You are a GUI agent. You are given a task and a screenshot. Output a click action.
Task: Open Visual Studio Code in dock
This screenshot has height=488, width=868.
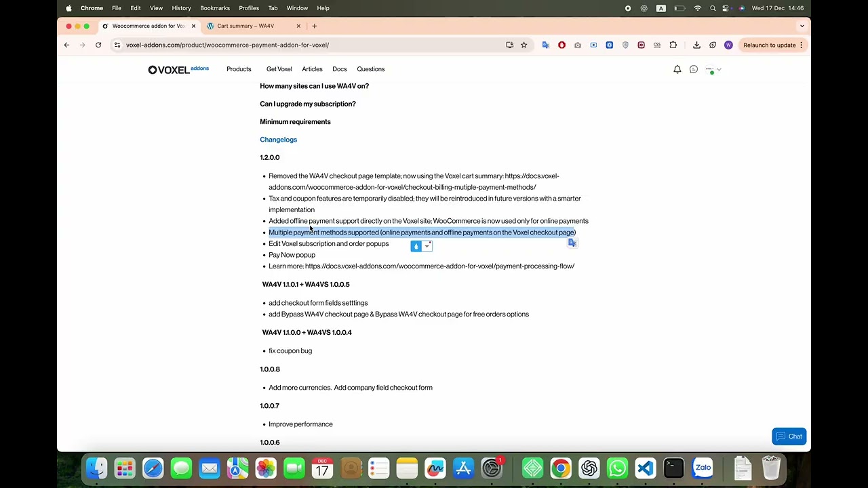coord(646,468)
